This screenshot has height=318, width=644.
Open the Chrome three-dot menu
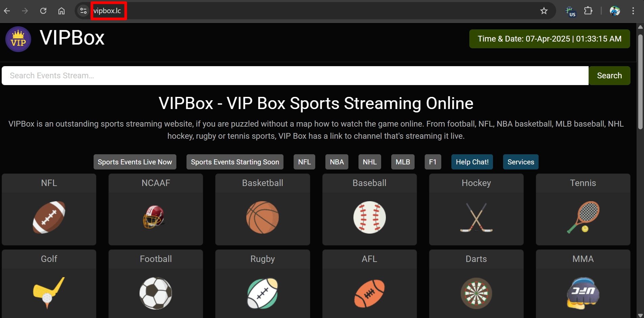point(633,11)
